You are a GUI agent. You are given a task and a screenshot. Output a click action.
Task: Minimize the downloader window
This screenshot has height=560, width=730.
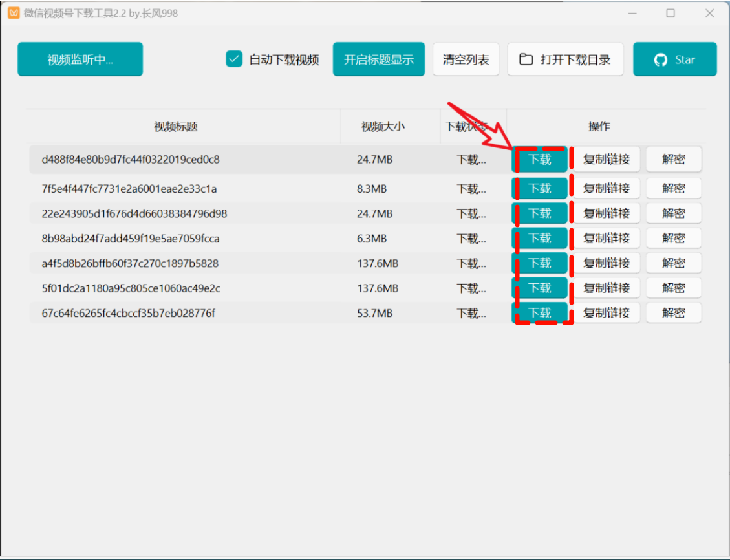pyautogui.click(x=632, y=13)
